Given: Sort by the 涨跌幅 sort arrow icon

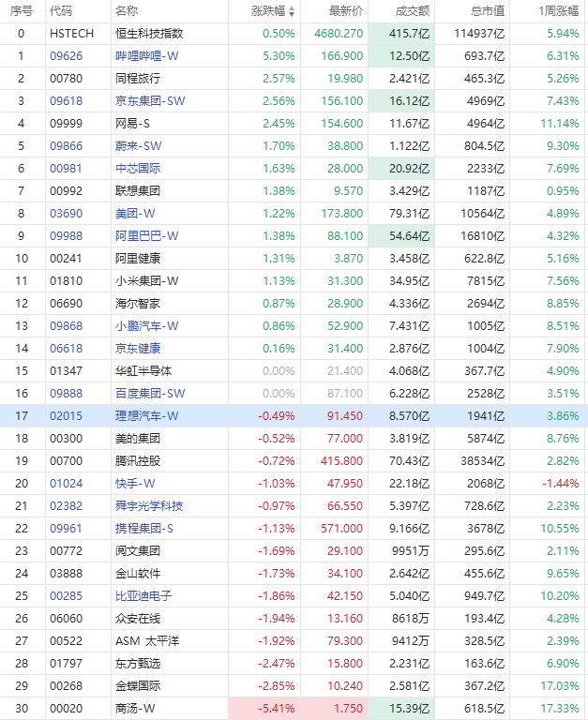Looking at the screenshot, I should [292, 11].
